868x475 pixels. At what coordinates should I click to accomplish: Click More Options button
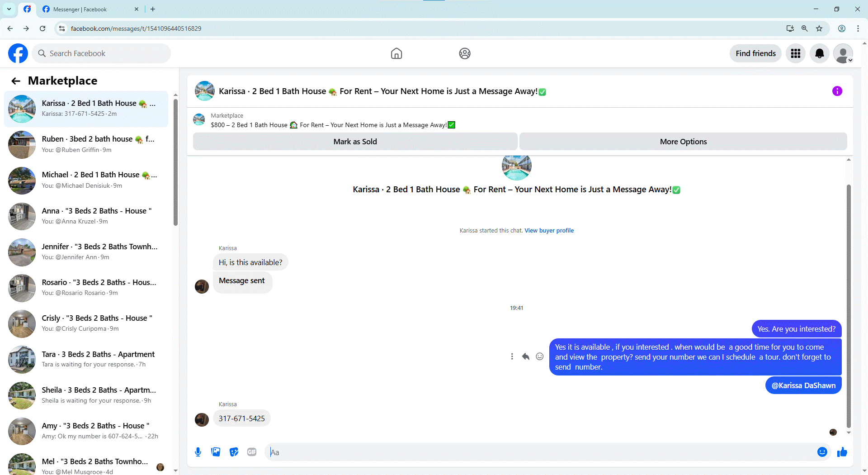click(683, 142)
